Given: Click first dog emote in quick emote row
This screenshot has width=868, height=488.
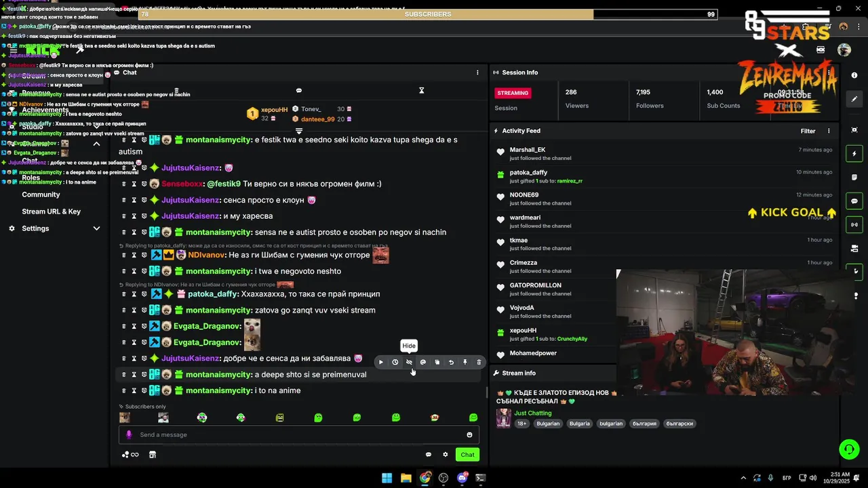Looking at the screenshot, I should [125, 418].
